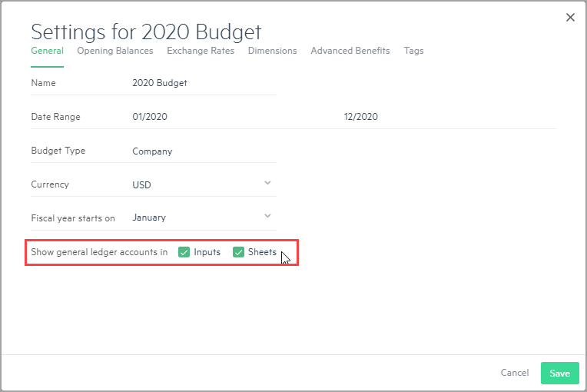Select the end date 12/2020
This screenshot has width=587, height=392.
point(361,117)
